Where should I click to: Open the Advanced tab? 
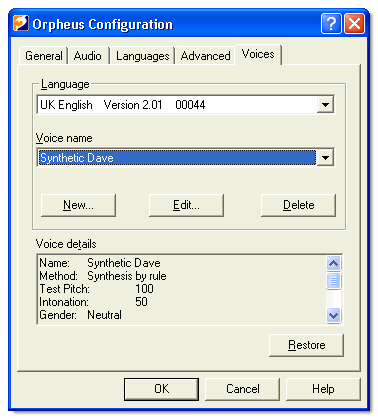click(205, 56)
